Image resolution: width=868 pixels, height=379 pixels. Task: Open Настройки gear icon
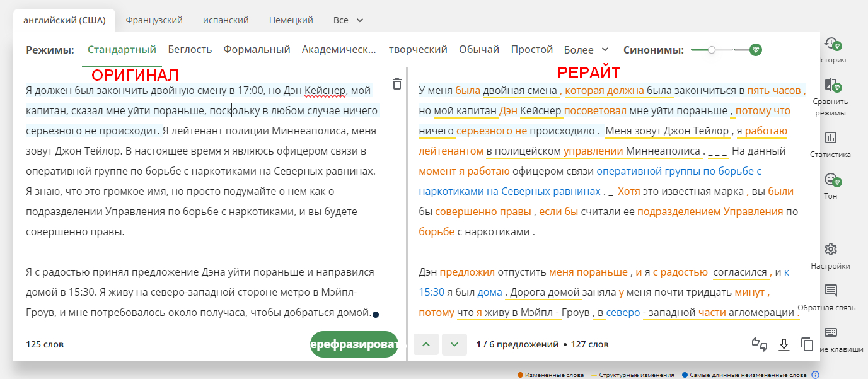click(830, 249)
